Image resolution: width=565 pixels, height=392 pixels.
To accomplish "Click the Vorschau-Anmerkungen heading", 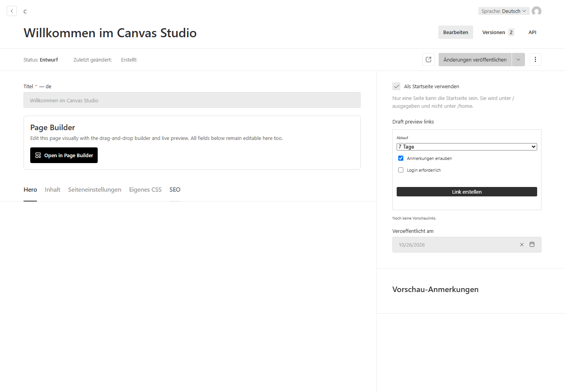I will 436,289.
